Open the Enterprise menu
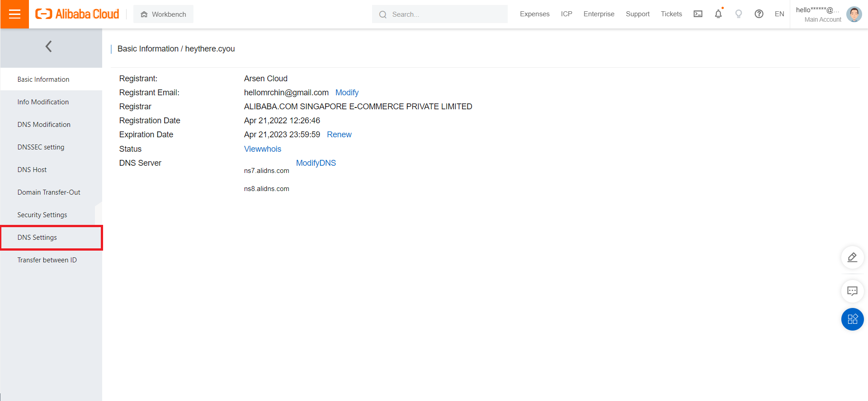This screenshot has height=401, width=868. click(599, 14)
